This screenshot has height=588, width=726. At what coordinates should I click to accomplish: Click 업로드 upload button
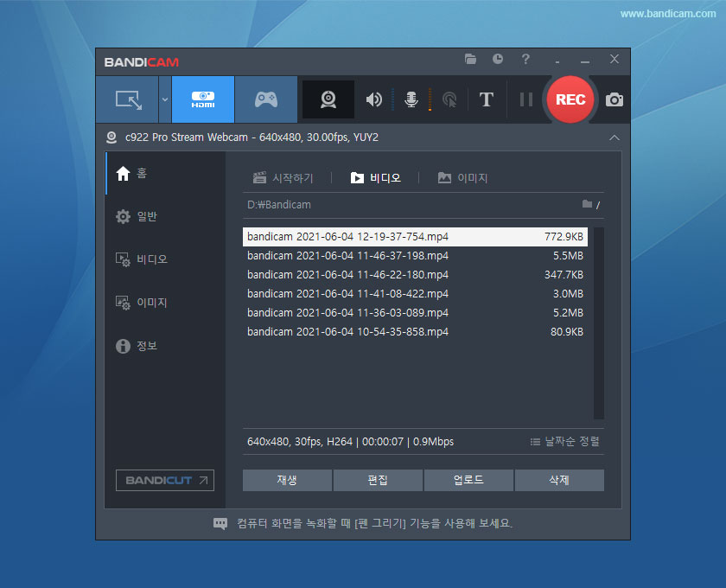click(x=468, y=480)
